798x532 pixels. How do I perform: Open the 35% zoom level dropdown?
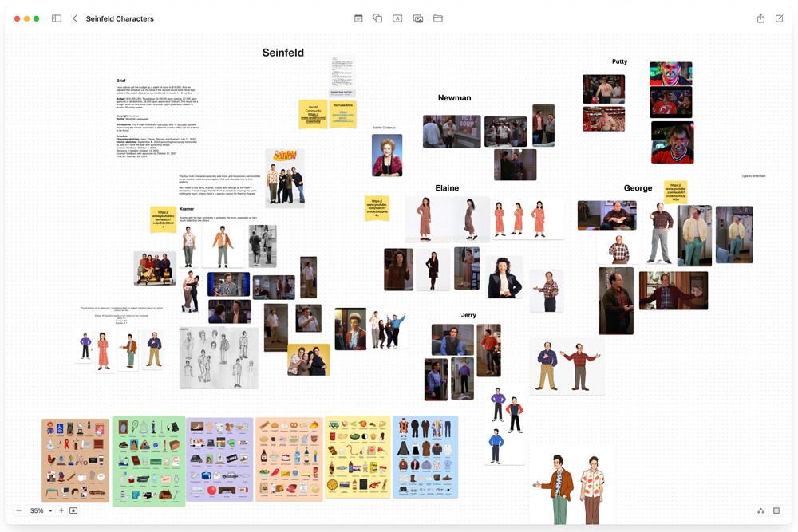coord(41,510)
